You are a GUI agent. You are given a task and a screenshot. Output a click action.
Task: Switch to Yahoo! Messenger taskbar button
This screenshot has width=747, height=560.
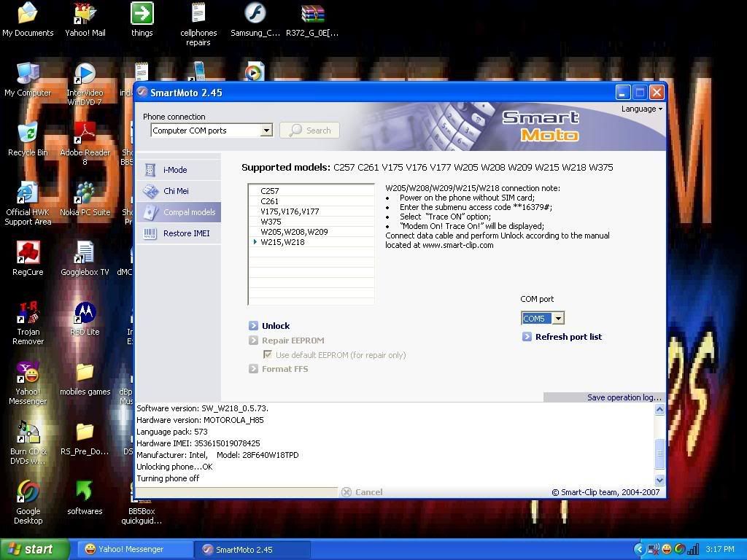134,549
